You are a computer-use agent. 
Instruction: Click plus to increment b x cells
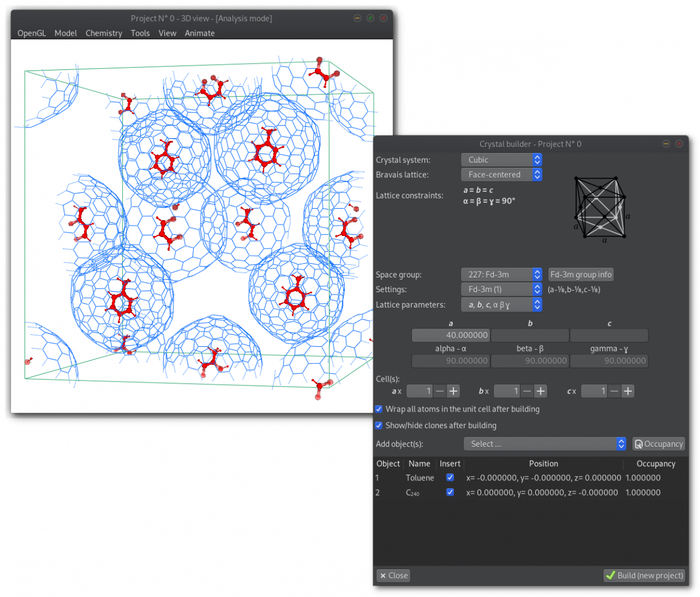[541, 391]
